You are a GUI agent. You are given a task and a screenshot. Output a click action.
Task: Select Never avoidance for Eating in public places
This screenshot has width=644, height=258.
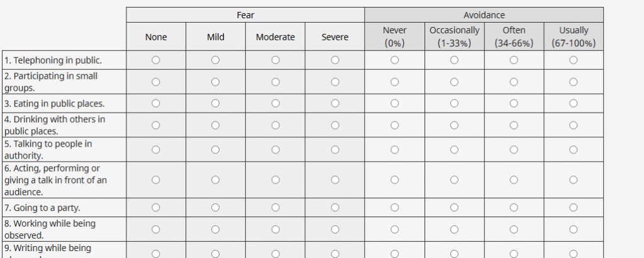click(394, 103)
